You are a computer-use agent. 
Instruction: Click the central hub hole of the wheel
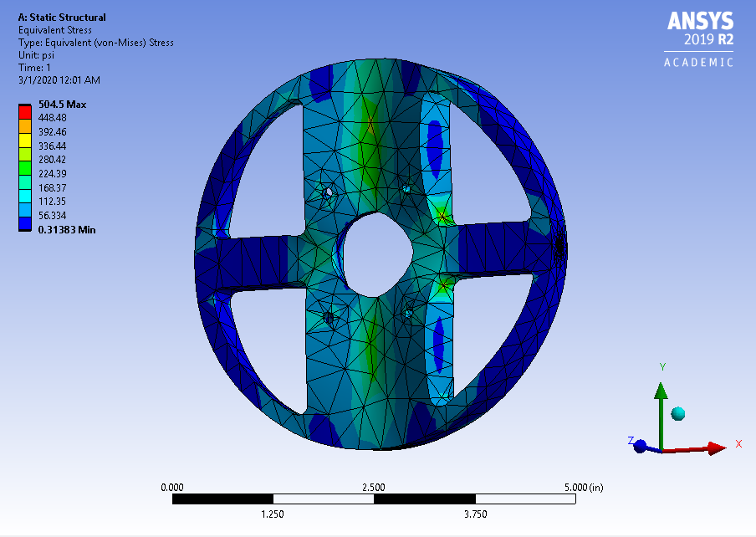[x=377, y=254]
